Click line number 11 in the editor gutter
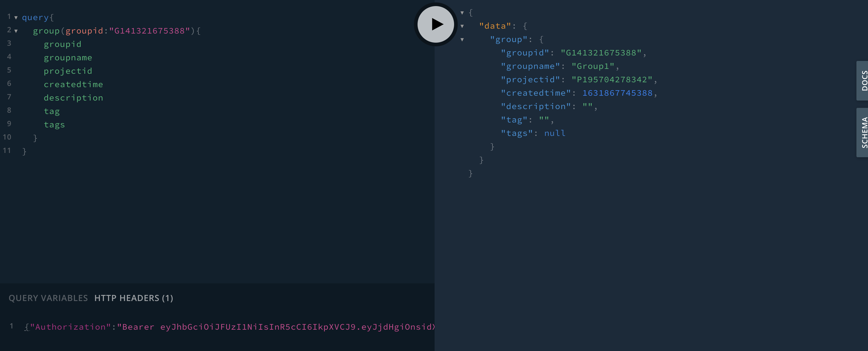868x351 pixels. click(7, 151)
